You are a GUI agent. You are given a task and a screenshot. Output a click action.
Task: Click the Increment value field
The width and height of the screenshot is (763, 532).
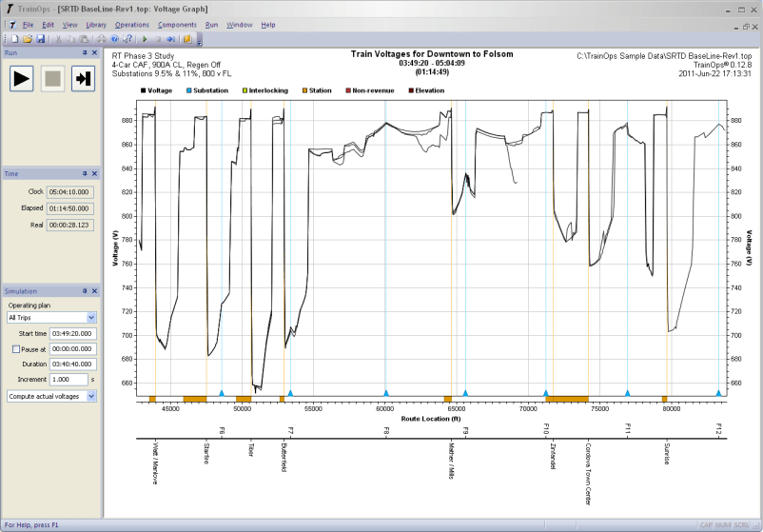[x=68, y=379]
